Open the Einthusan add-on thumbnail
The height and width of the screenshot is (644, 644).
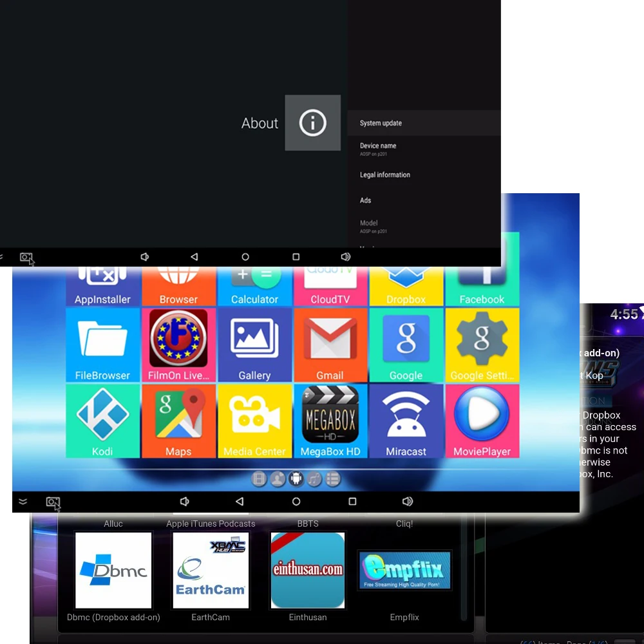click(x=308, y=570)
